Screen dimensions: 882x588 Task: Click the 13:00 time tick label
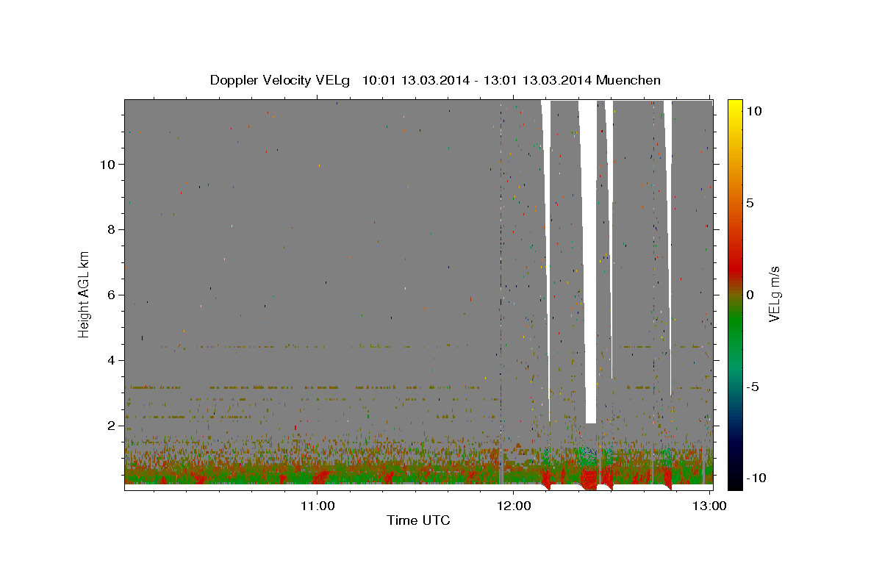coord(710,506)
